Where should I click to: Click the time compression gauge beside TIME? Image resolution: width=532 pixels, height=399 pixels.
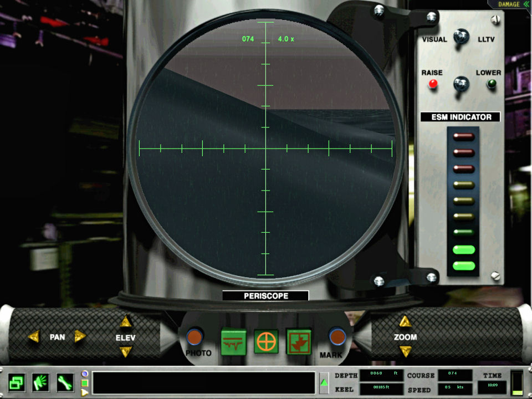(516, 382)
